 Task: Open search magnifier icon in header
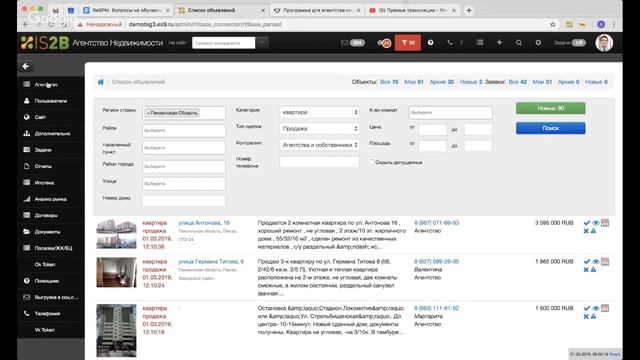pos(518,42)
